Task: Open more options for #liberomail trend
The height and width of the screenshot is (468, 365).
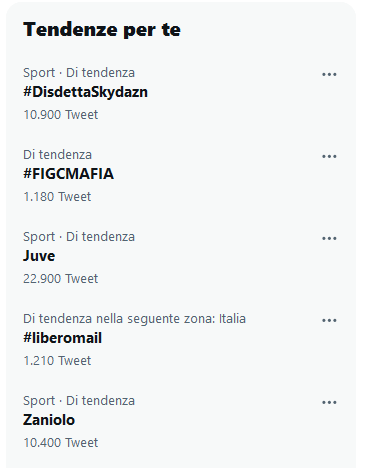Action: coord(329,320)
